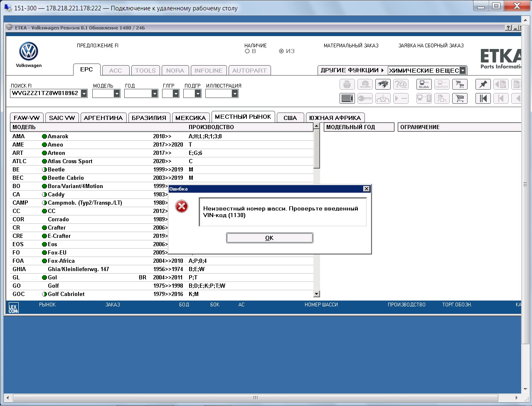Image resolution: width=532 pixels, height=406 pixels.
Task: Close the Ошибка error dialog
Action: (x=366, y=189)
